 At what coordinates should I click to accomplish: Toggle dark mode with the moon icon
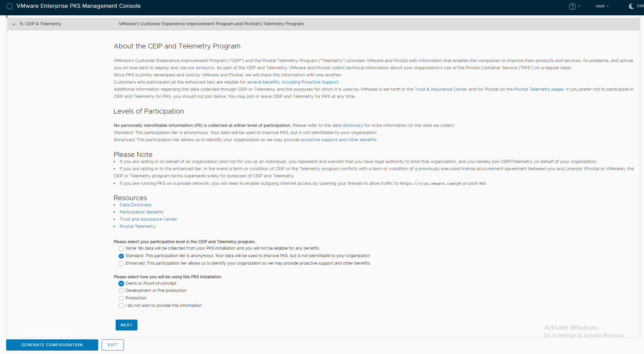click(631, 6)
